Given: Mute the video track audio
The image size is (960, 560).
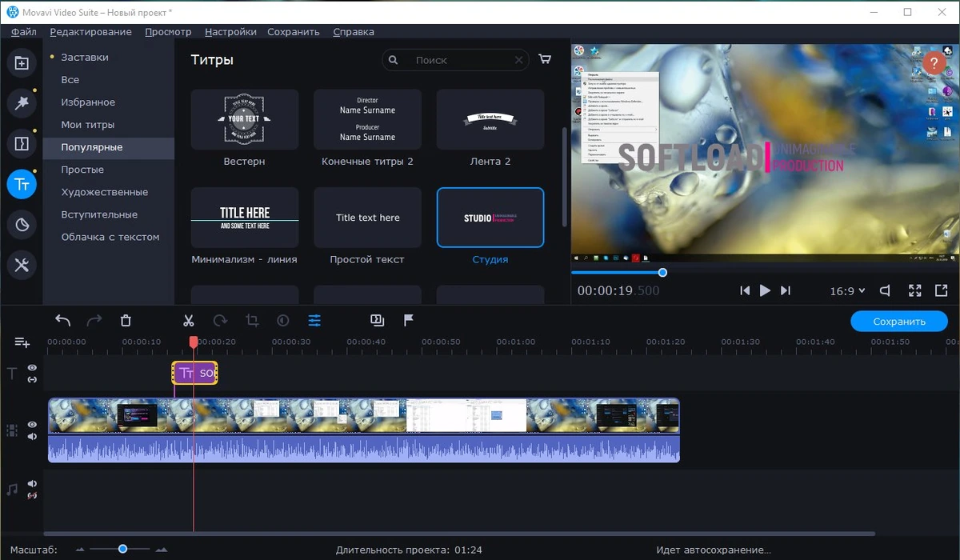Looking at the screenshot, I should tap(32, 437).
